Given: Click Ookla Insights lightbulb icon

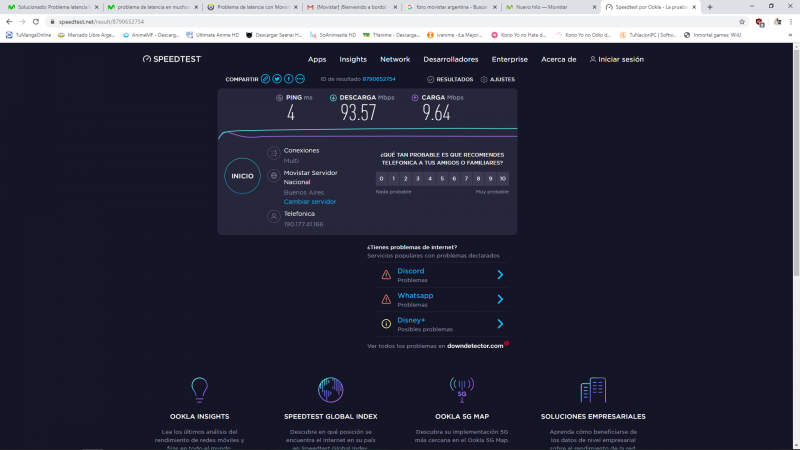Looking at the screenshot, I should coord(199,390).
